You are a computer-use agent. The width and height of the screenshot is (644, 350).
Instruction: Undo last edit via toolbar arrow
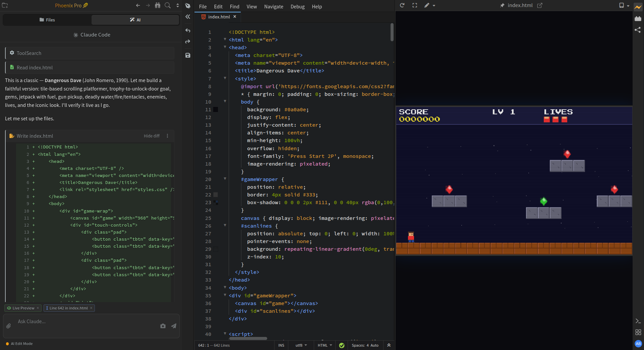188,31
